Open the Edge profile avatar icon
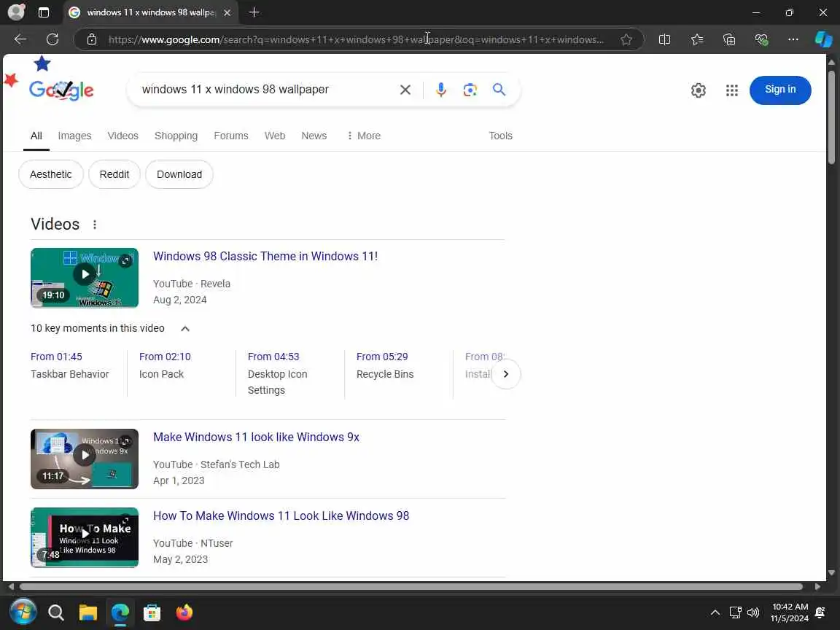Screen dimensions: 840x630 click(16, 12)
